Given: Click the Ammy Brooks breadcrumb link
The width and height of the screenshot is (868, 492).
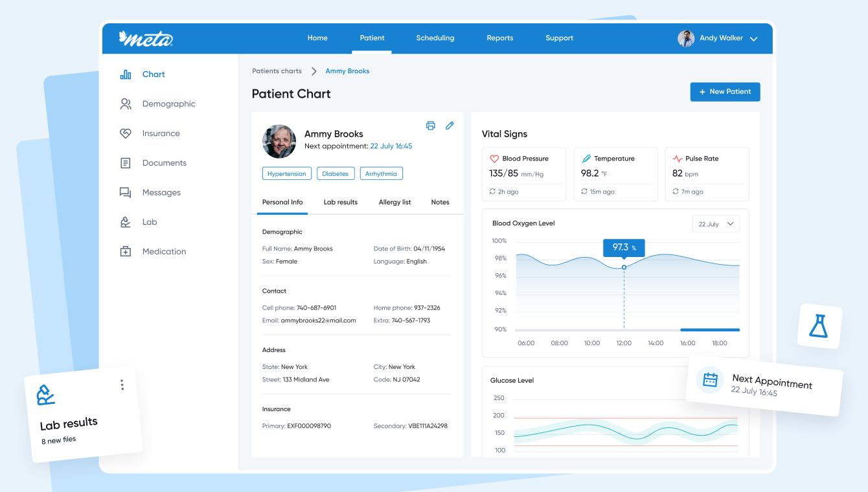Looking at the screenshot, I should point(347,71).
